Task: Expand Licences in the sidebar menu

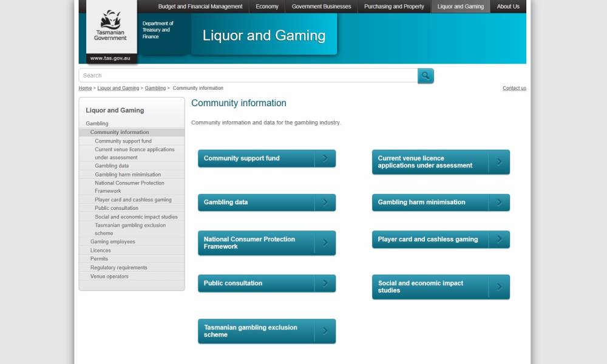Action: 101,251
